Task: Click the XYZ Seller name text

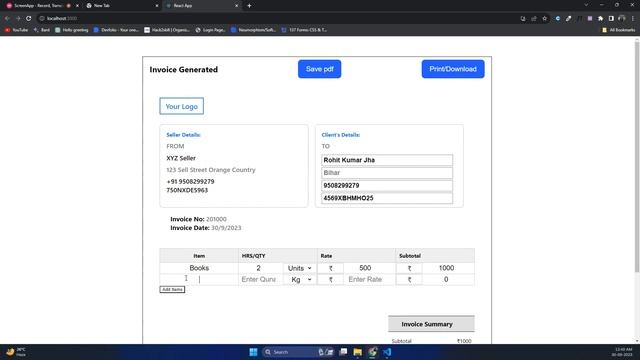Action: click(181, 158)
